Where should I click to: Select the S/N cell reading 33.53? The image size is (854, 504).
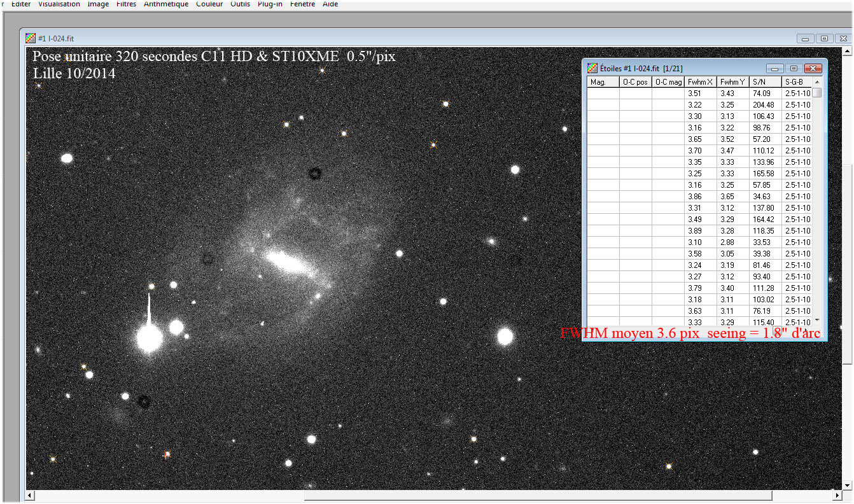pyautogui.click(x=766, y=242)
